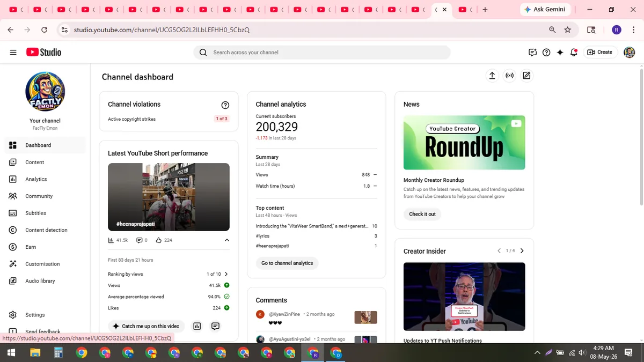Click the zoom magnifier icon in address bar
The width and height of the screenshot is (644, 362).
552,30
